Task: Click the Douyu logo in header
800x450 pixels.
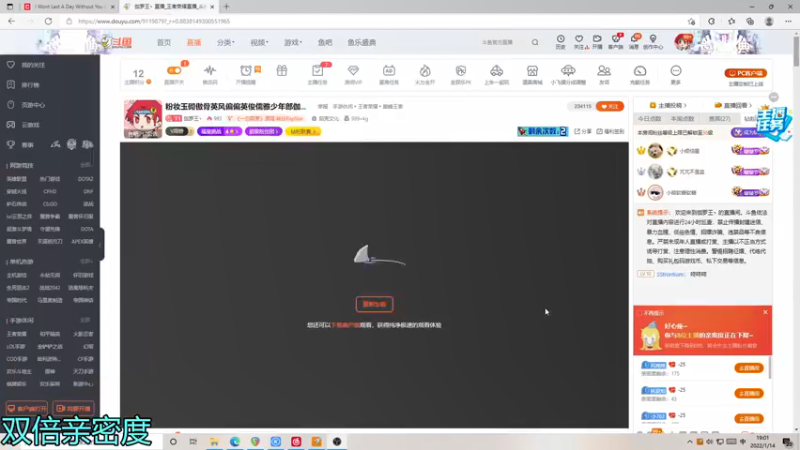Action: [116, 42]
